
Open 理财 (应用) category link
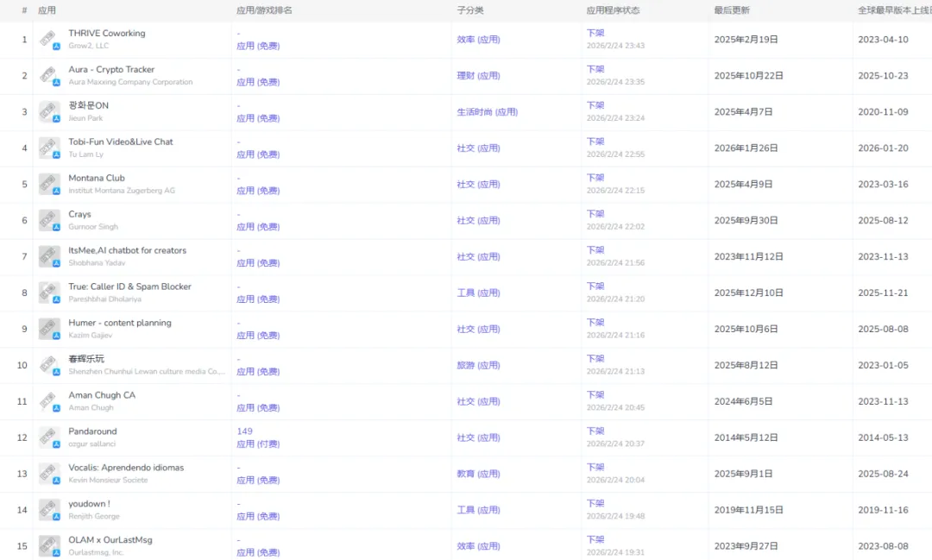click(x=478, y=76)
